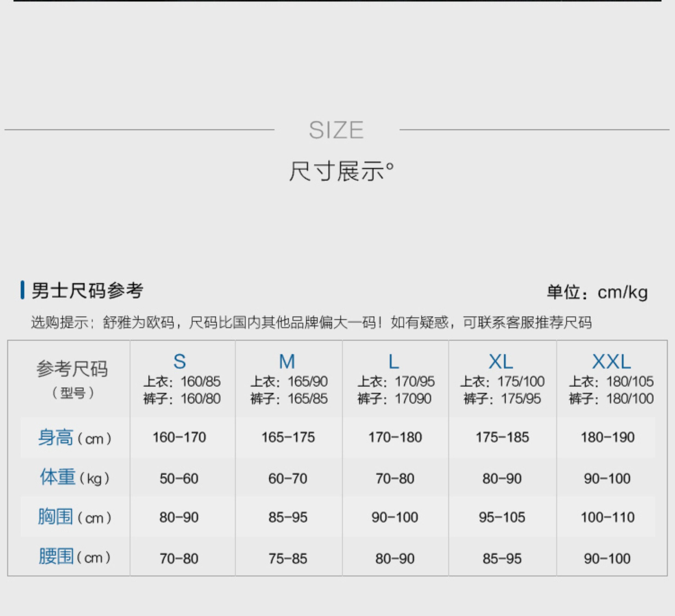Select the S size column header
Image resolution: width=675 pixels, height=616 pixels.
click(x=179, y=362)
